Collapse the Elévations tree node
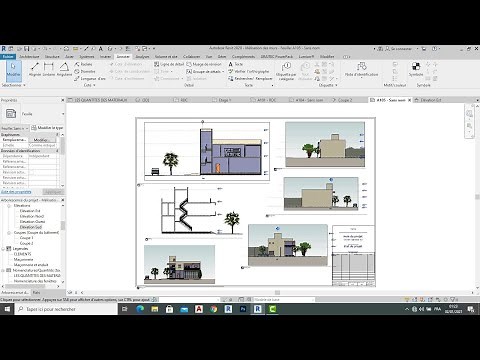Image resolution: width=480 pixels, height=360 pixels. [9, 206]
